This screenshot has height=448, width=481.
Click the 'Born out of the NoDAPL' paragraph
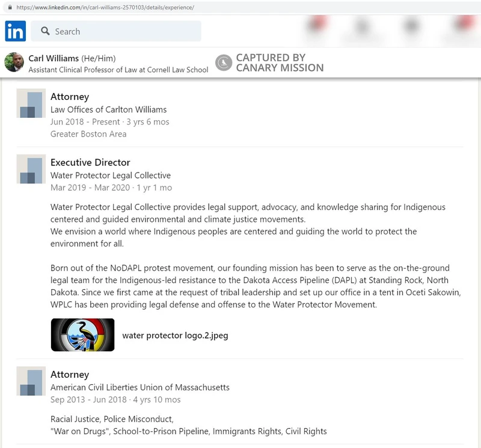point(256,286)
